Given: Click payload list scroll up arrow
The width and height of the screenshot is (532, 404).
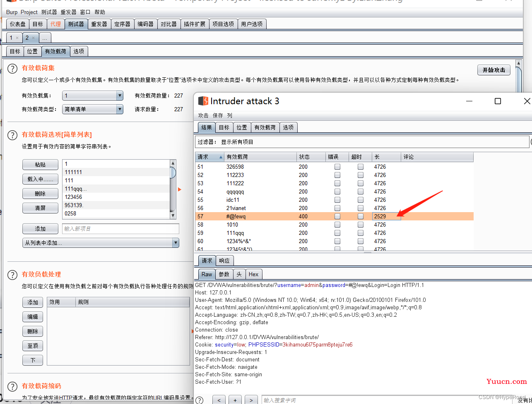Looking at the screenshot, I should pyautogui.click(x=173, y=163).
